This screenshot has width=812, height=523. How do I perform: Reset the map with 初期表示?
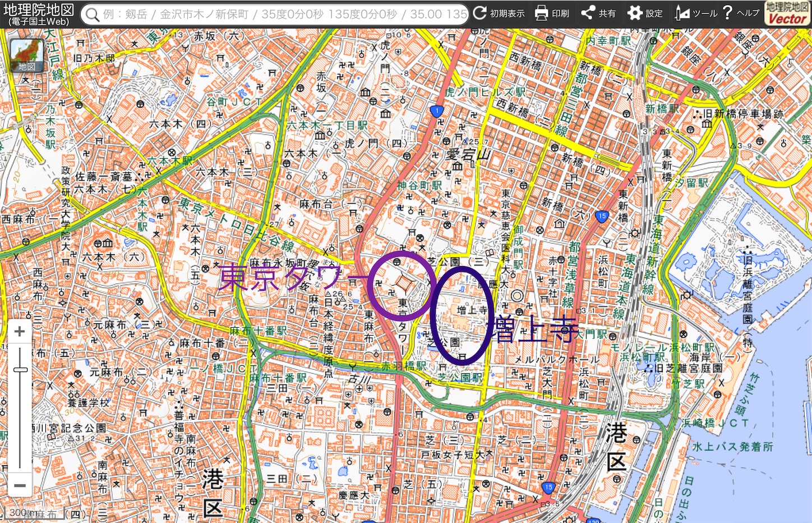point(499,13)
